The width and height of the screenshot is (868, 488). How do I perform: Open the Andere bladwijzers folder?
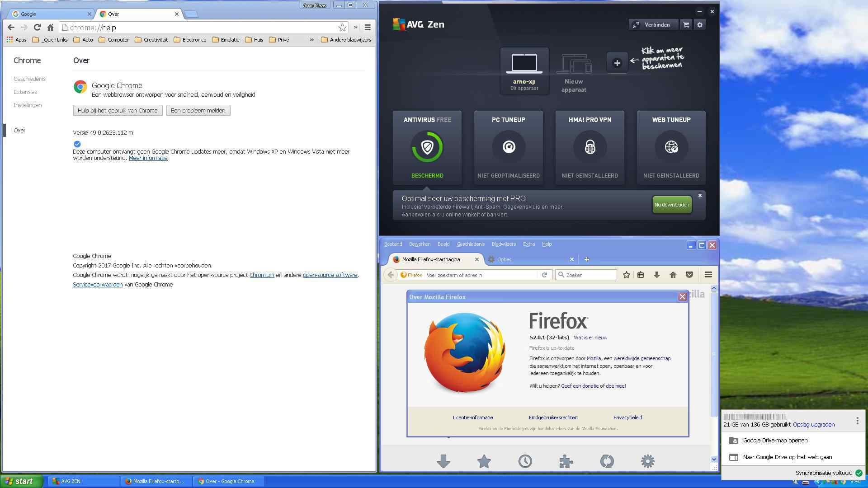[346, 40]
